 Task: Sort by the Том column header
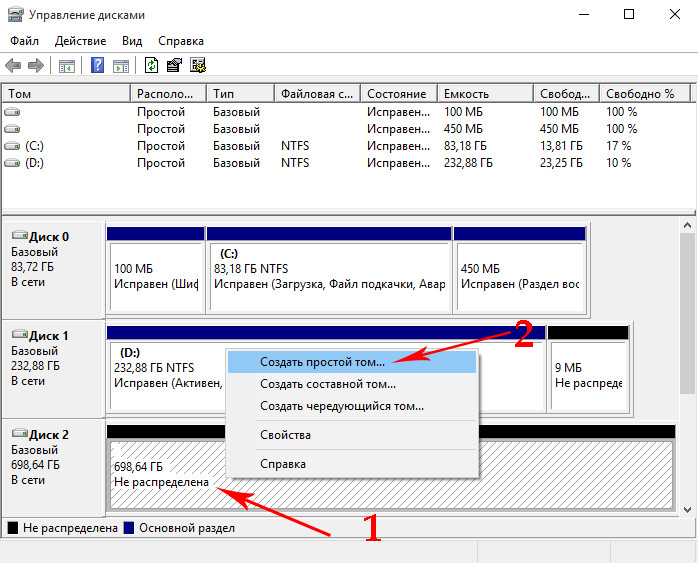pos(67,94)
